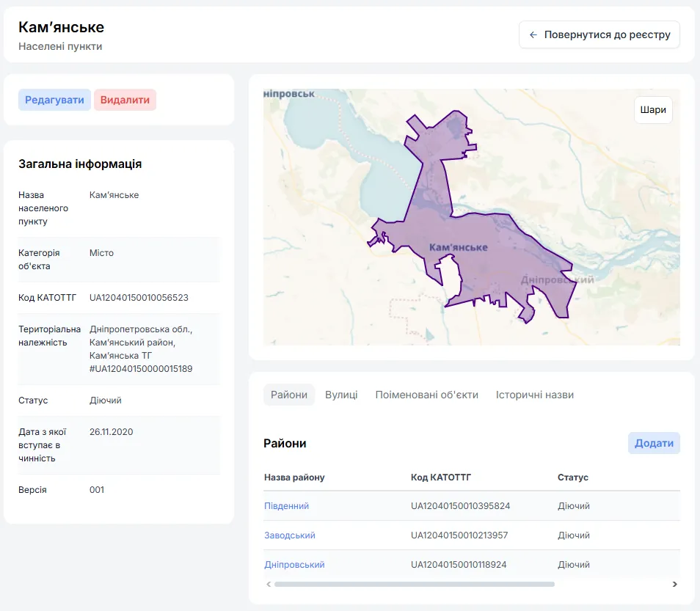Viewport: 700px width, 611px height.
Task: Click Редагувати button
Action: (x=54, y=100)
